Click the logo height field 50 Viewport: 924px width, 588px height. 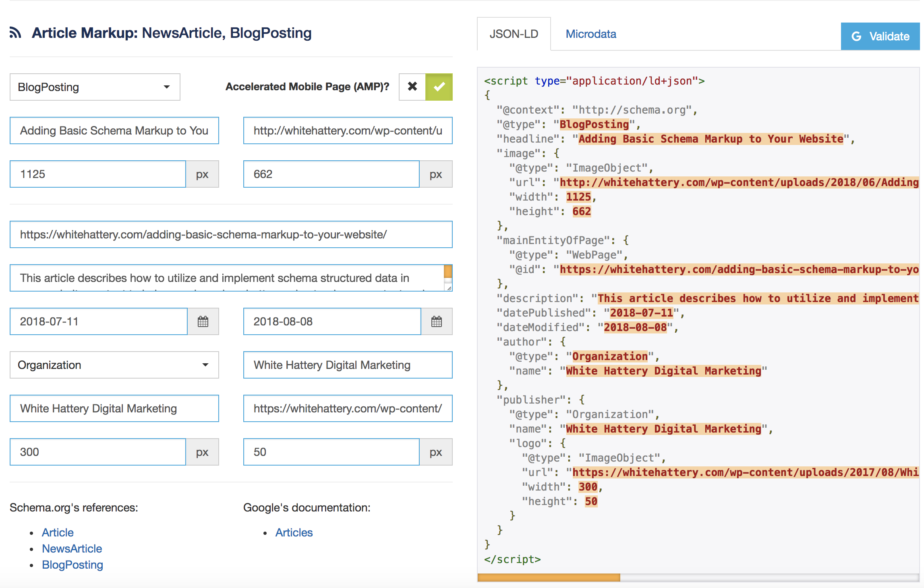331,452
